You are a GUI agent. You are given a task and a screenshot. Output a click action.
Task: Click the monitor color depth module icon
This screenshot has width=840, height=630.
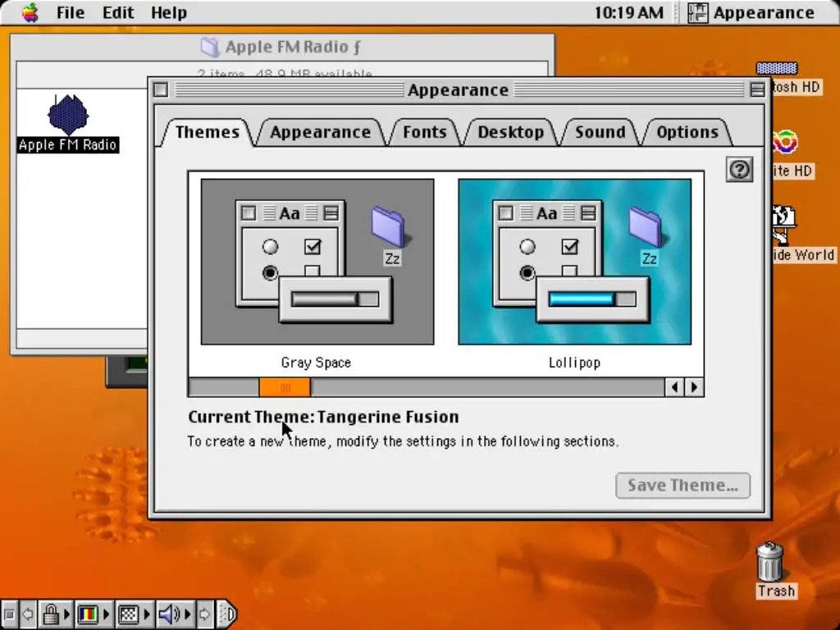point(87,614)
